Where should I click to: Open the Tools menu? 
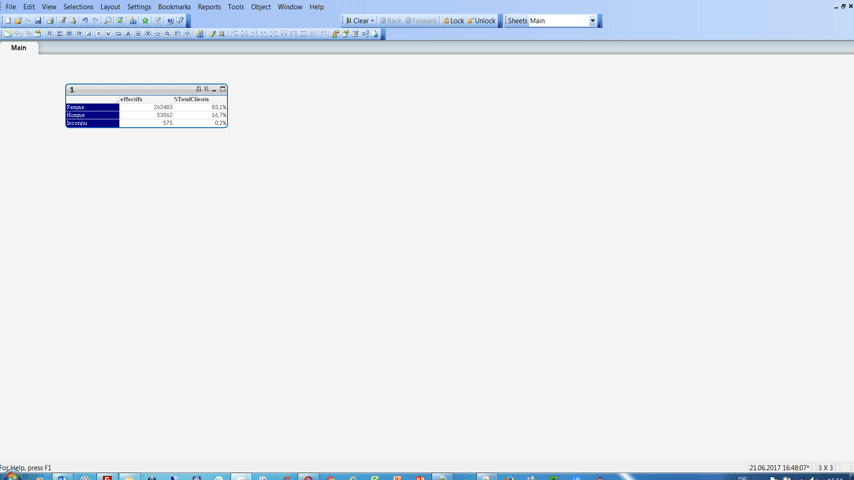click(x=236, y=7)
